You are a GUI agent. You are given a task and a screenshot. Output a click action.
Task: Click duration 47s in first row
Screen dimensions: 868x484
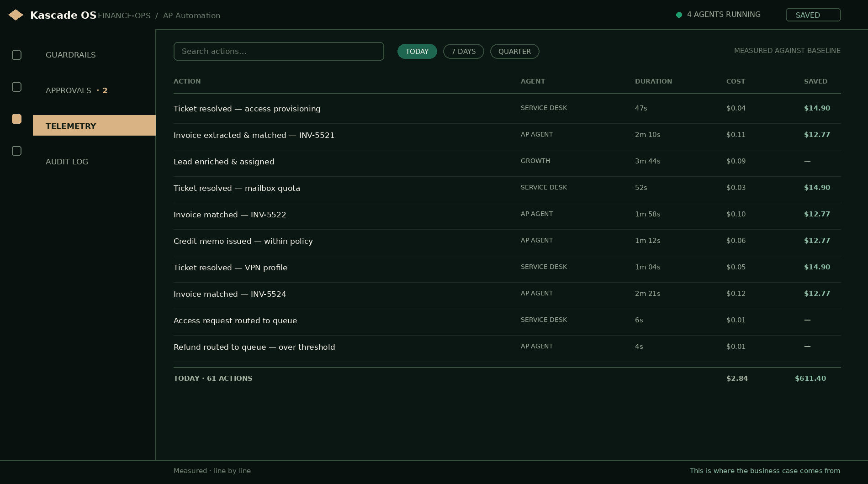[x=641, y=108]
